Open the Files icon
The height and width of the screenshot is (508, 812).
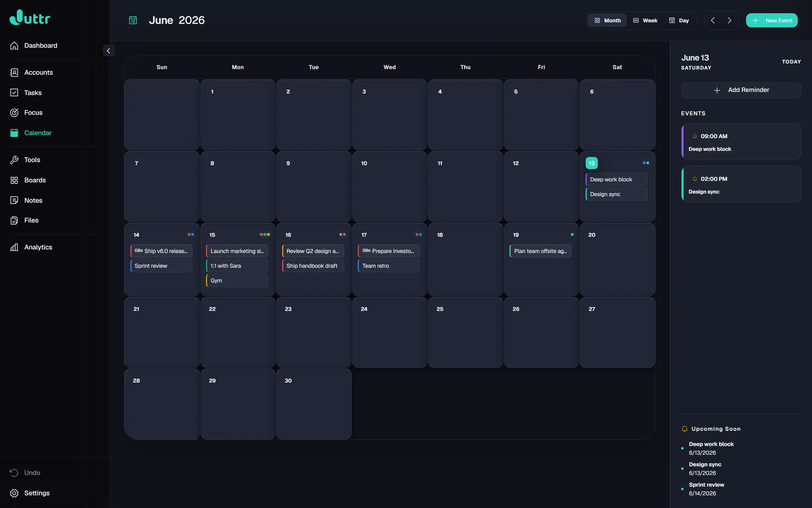click(x=14, y=221)
